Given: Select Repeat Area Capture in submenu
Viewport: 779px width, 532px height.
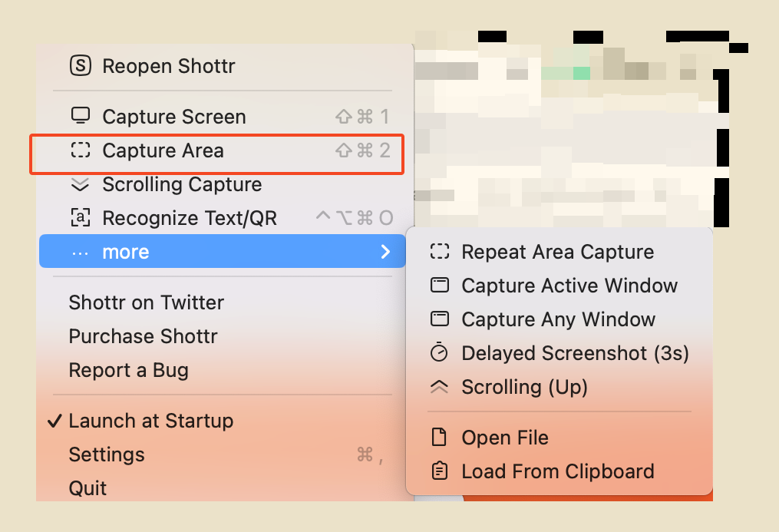Looking at the screenshot, I should (559, 252).
